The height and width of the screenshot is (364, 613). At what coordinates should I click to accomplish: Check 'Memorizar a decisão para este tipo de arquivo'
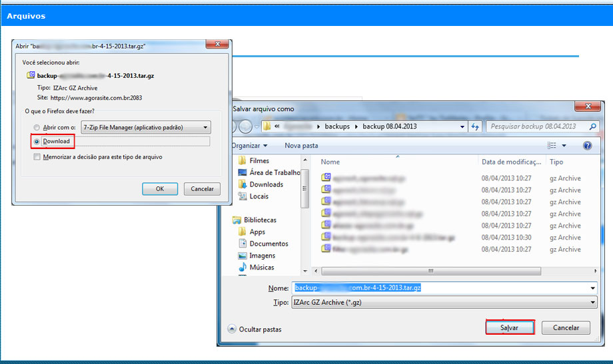tap(37, 157)
